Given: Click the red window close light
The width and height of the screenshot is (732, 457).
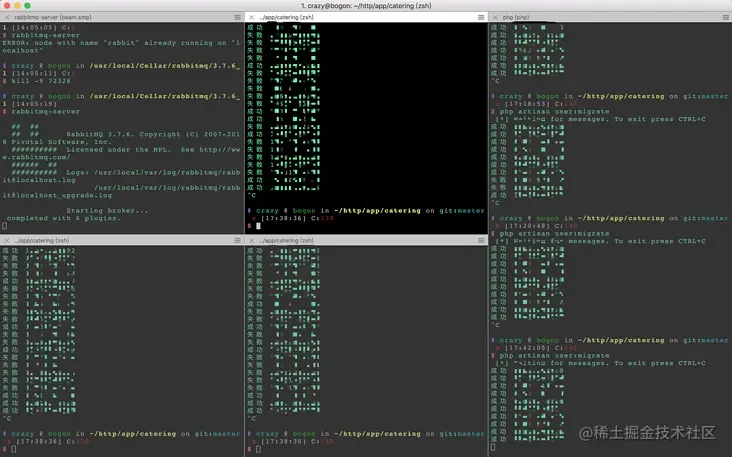Looking at the screenshot, I should 7,6.
